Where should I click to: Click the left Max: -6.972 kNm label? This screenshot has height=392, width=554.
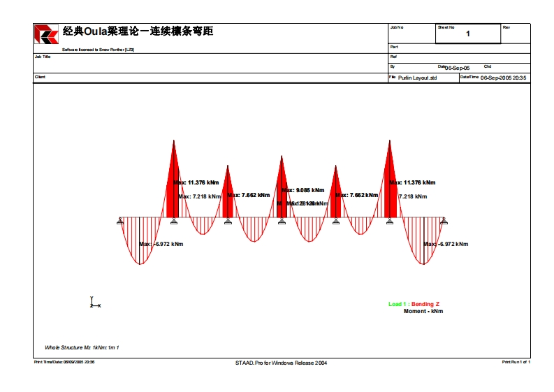pyautogui.click(x=161, y=245)
